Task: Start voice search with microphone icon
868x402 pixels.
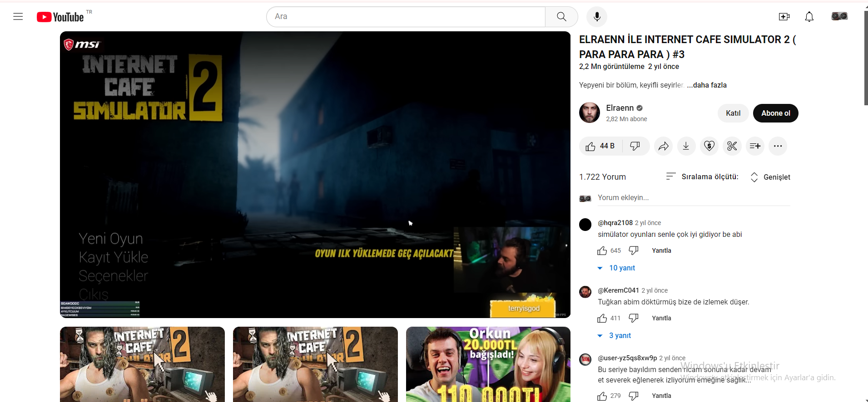Action: [597, 17]
